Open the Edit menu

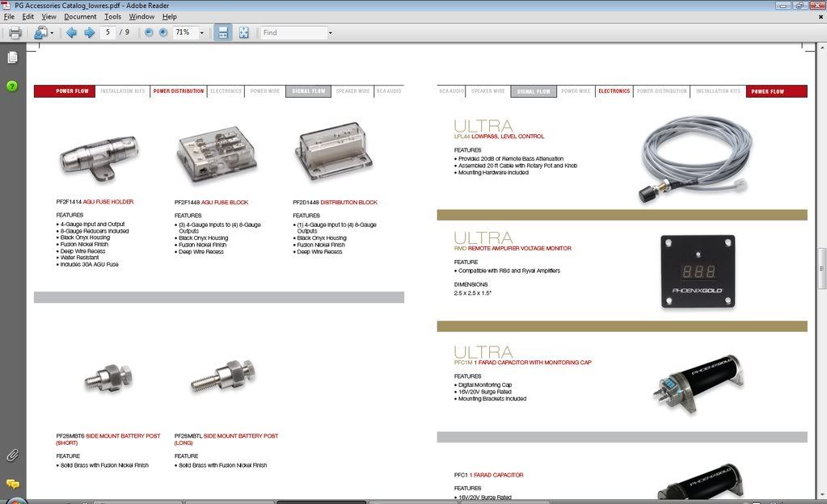[28, 16]
